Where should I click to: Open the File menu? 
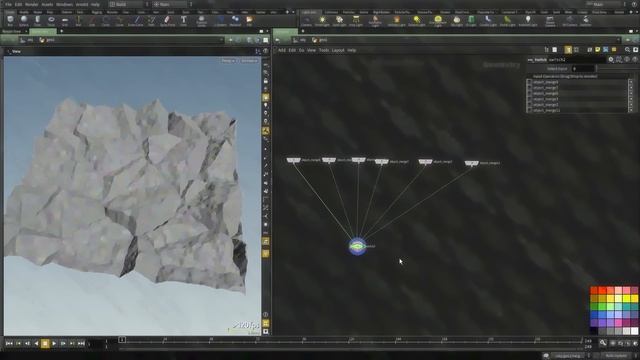coord(8,4)
